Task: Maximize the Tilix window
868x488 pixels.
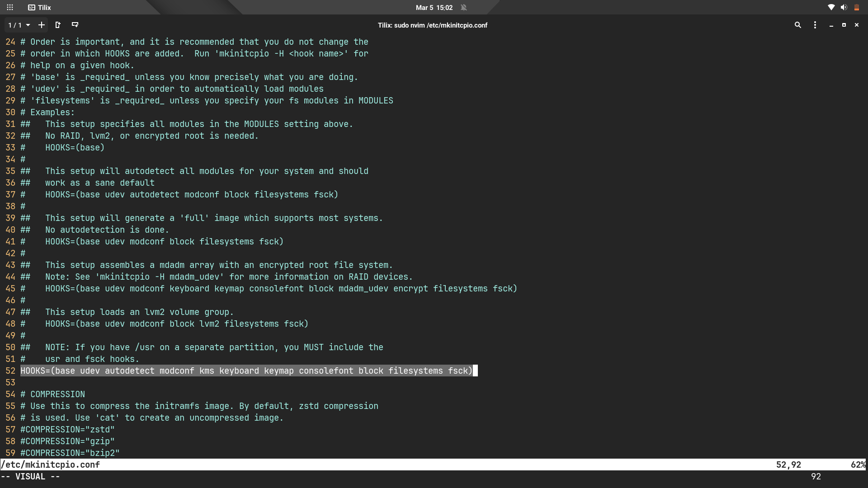Action: pyautogui.click(x=844, y=25)
